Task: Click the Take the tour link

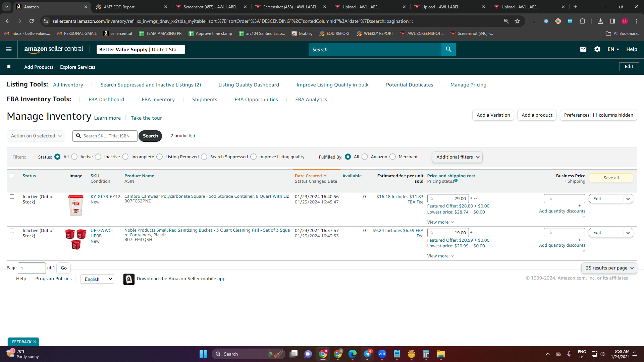Action: pyautogui.click(x=146, y=118)
